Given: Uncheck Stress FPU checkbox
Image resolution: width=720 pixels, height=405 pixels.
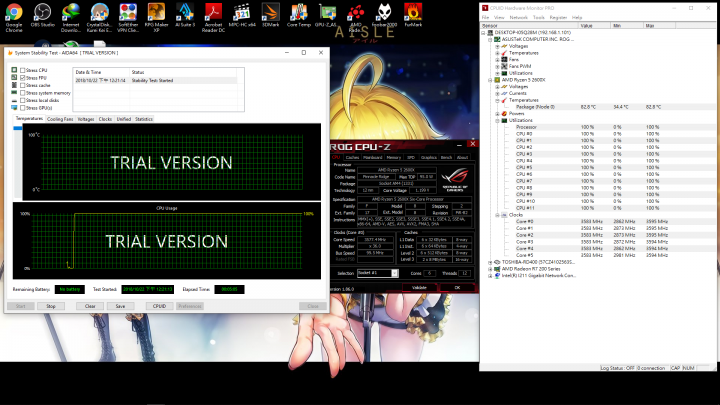Looking at the screenshot, I should 22,78.
